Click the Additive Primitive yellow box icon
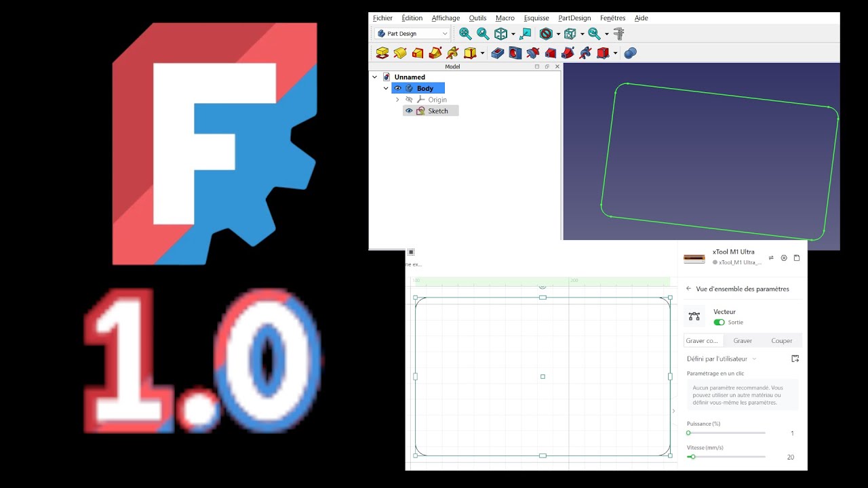This screenshot has height=488, width=868. pos(470,53)
